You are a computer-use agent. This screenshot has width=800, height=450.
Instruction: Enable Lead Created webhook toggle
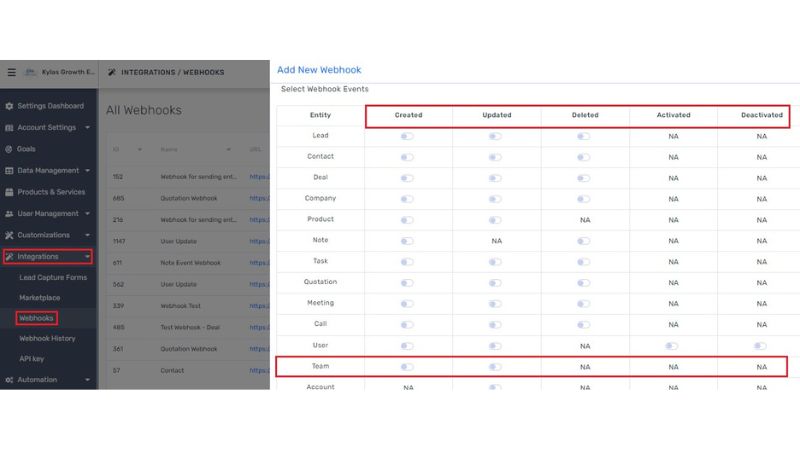[x=407, y=136]
